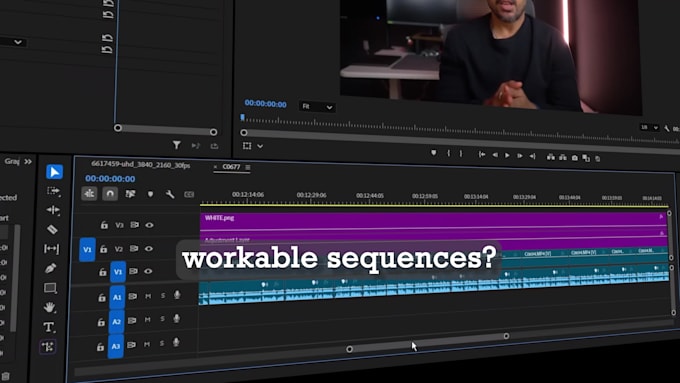Select the Rectangle tool
Screen dimensions: 680x383
[50, 288]
